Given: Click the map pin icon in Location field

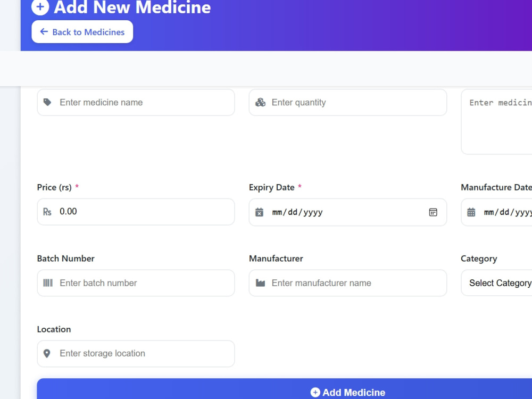Looking at the screenshot, I should [x=47, y=354].
